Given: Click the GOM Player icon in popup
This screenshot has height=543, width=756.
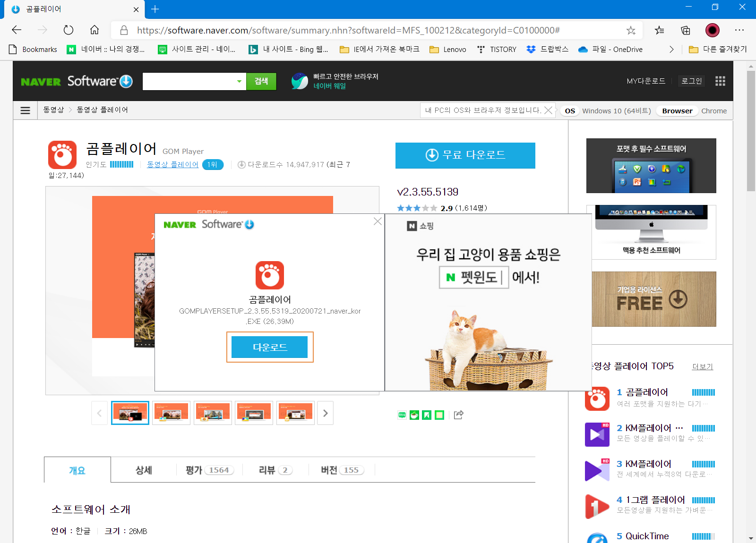Looking at the screenshot, I should click(270, 275).
